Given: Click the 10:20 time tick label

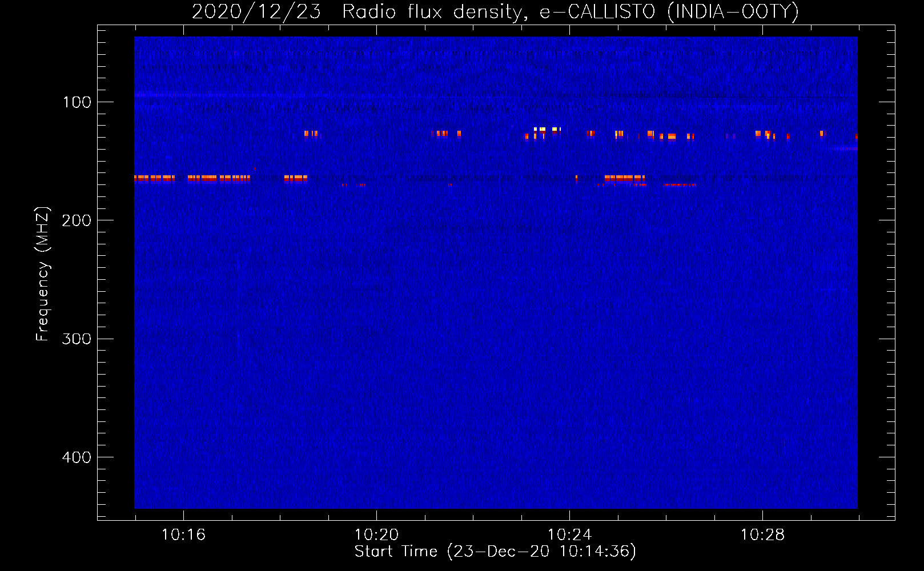Looking at the screenshot, I should coord(376,534).
